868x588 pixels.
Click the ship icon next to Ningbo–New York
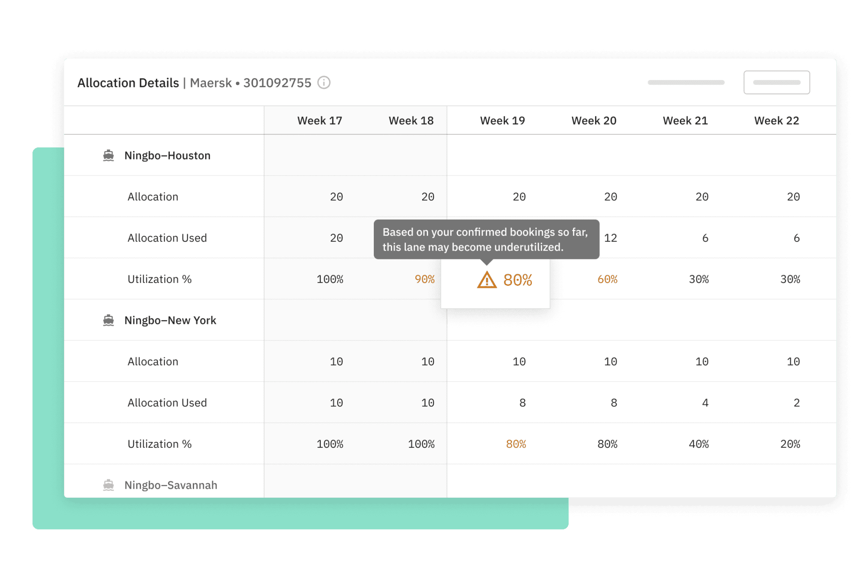coord(108,320)
